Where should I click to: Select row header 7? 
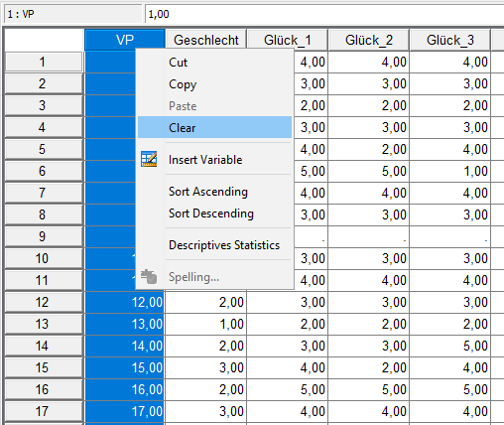tap(44, 193)
